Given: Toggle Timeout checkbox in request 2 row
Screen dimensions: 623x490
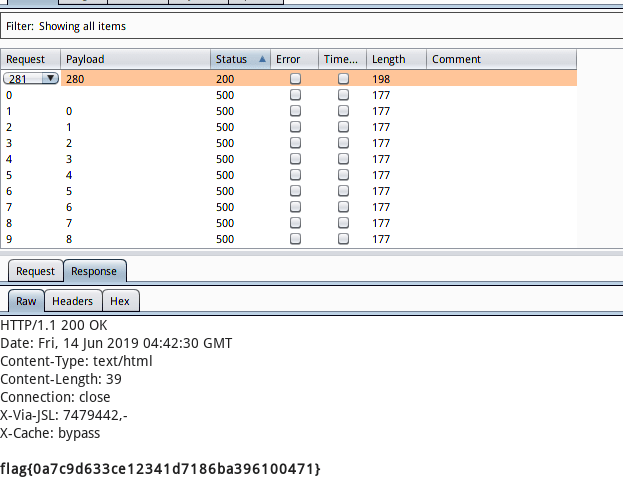Looking at the screenshot, I should coord(343,127).
